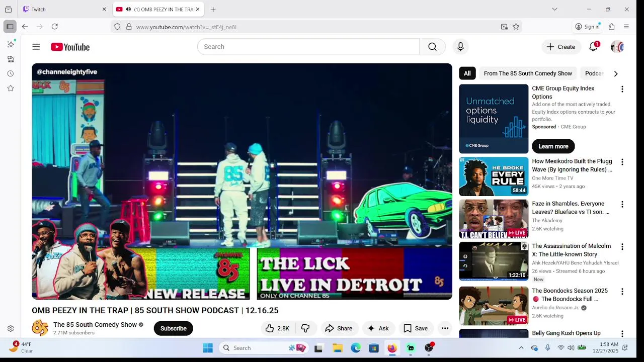Open Microsoft Edge from the taskbar
Viewport: 644px width, 362px height.
click(x=356, y=348)
